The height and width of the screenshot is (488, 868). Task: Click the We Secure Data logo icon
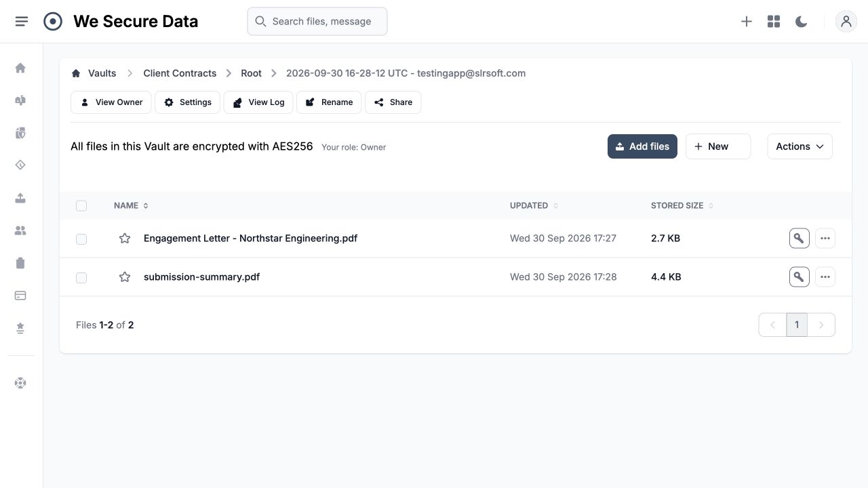[53, 22]
